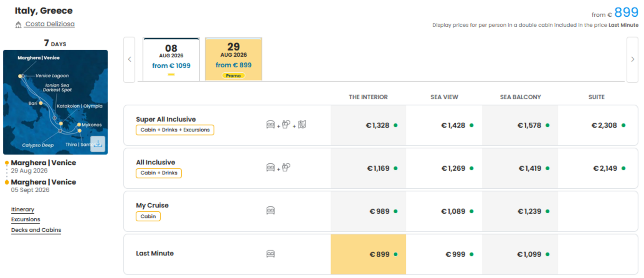Click the drinks icon in All Inclusive row
644x278 pixels.
tap(286, 167)
